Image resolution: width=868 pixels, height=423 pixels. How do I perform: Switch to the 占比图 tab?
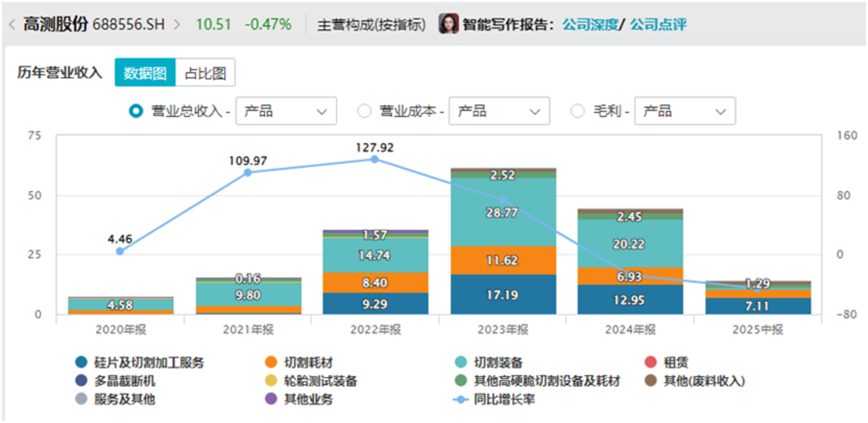(205, 73)
